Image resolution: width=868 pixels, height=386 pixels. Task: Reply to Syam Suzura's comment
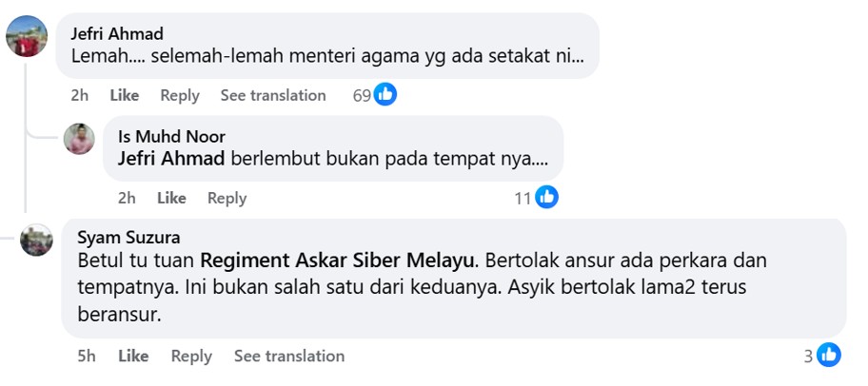[191, 356]
